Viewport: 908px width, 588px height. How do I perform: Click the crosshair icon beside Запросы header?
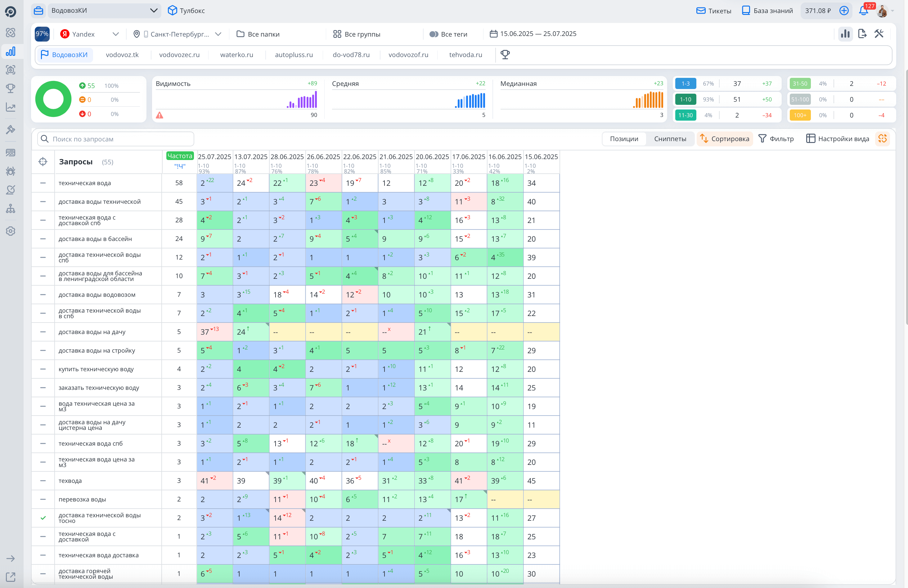click(43, 162)
